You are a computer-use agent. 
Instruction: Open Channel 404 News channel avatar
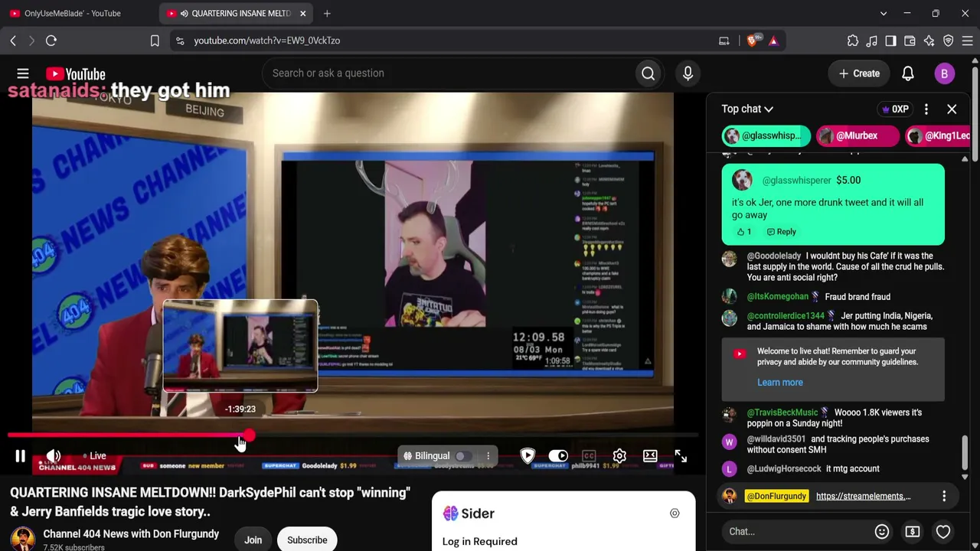coord(22,539)
